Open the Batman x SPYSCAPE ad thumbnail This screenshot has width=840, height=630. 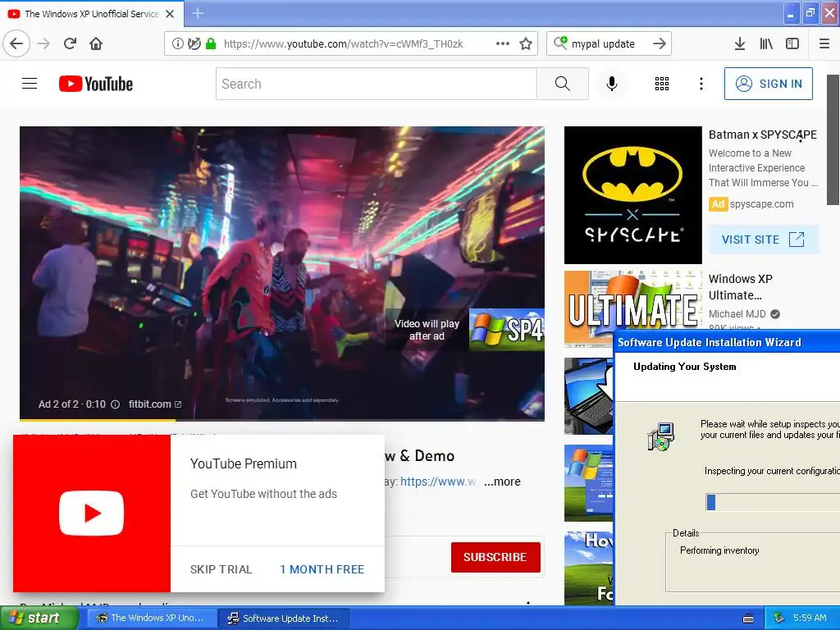pyautogui.click(x=632, y=195)
